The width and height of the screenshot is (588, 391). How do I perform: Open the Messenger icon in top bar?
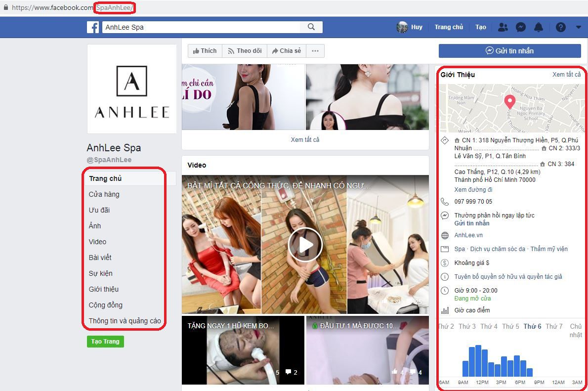(x=521, y=27)
